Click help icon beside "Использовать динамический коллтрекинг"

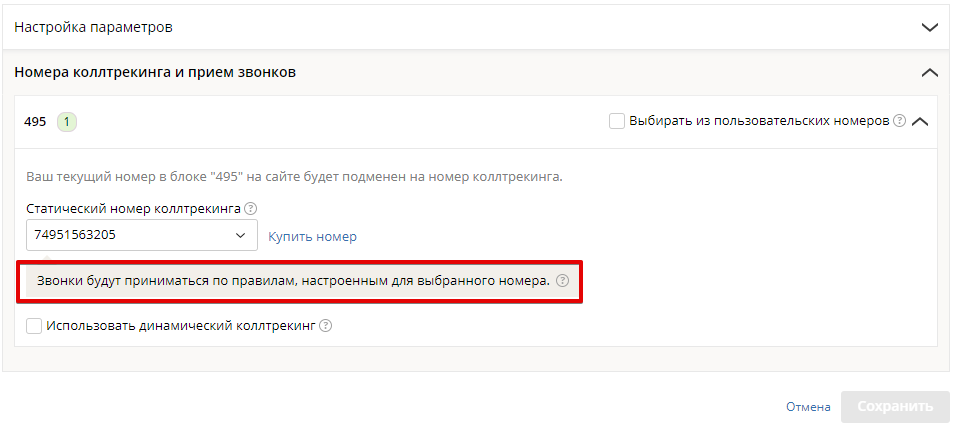(326, 326)
